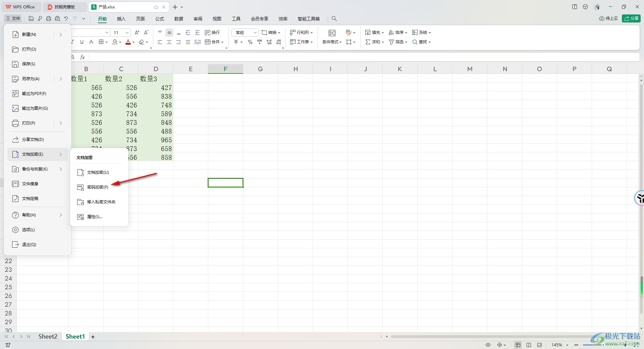This screenshot has width=644, height=349.
Task: Click the zoom out minus on slider
Action: click(576, 345)
